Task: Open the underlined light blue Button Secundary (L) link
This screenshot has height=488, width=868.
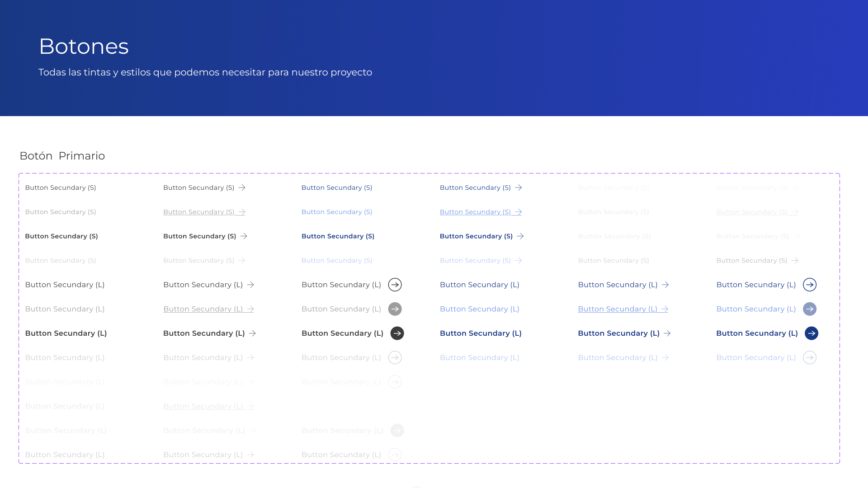Action: click(x=623, y=309)
